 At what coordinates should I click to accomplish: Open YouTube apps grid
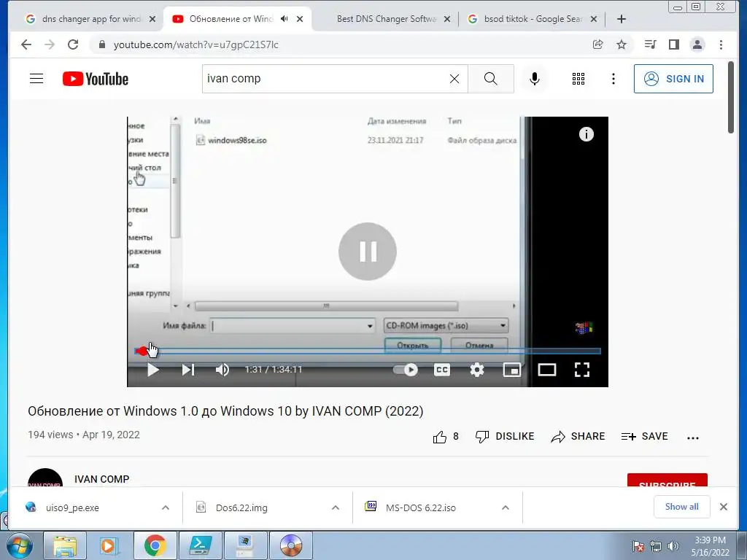click(x=578, y=79)
